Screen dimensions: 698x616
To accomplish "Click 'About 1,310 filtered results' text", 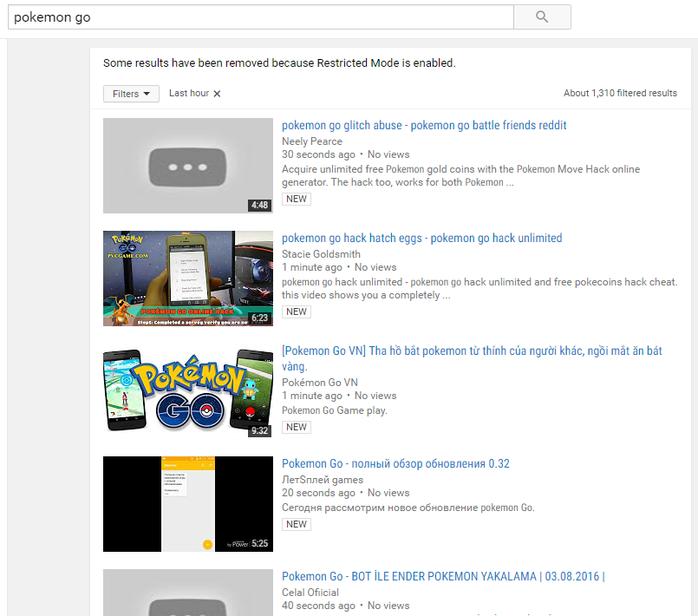I will (x=620, y=93).
